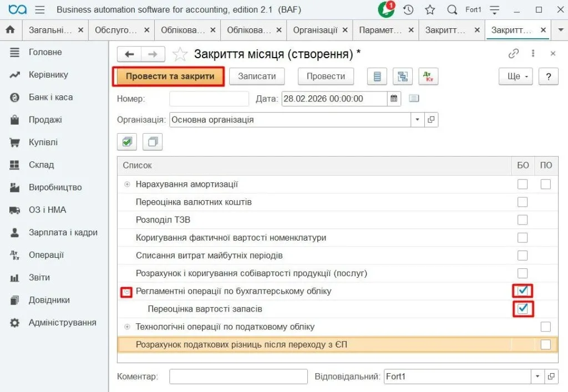Click the Дата input field
This screenshot has width=568, height=392.
tap(334, 99)
